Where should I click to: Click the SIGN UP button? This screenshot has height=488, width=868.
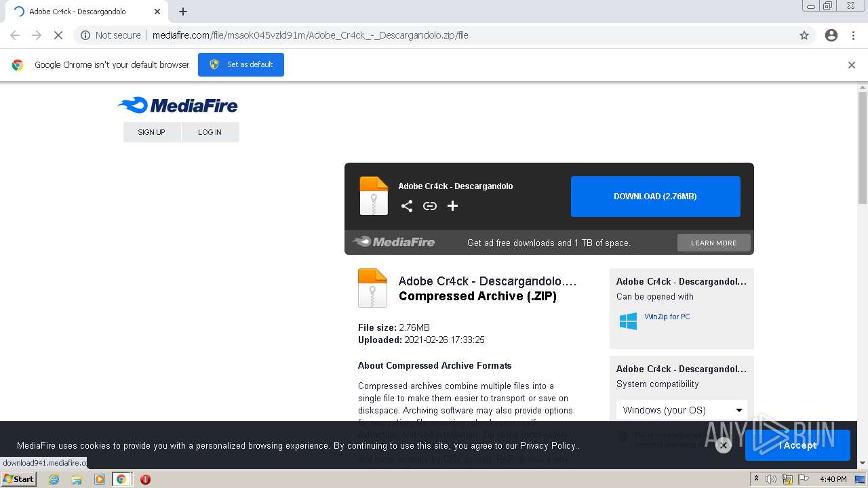point(152,132)
